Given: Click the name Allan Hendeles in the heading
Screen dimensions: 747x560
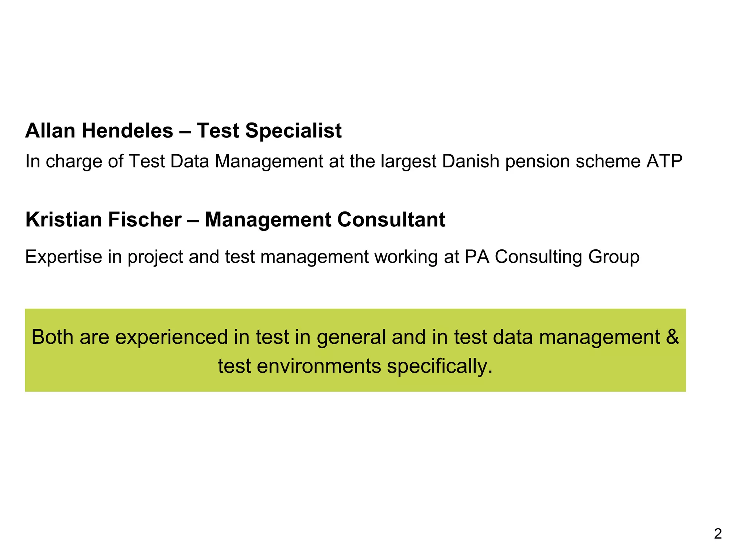Looking at the screenshot, I should [99, 131].
